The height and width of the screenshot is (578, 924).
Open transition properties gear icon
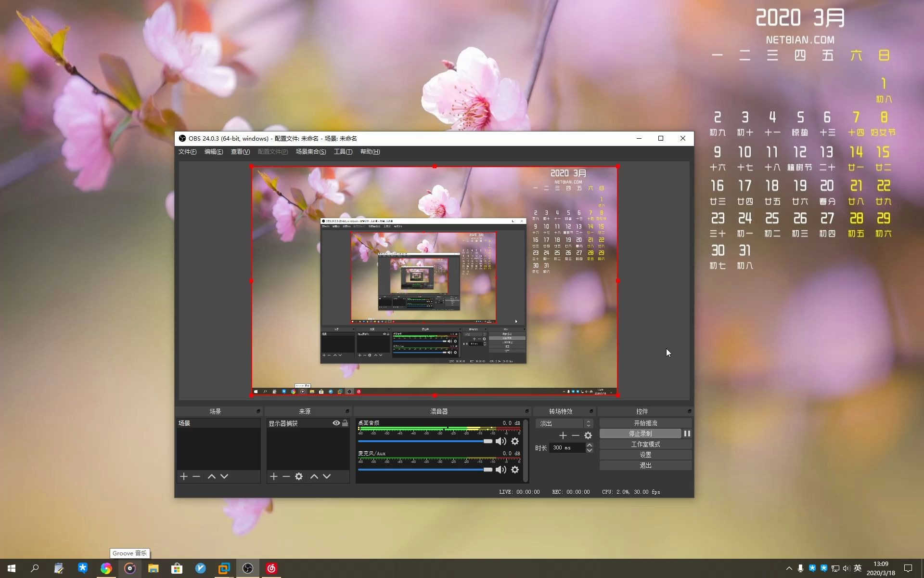click(588, 435)
